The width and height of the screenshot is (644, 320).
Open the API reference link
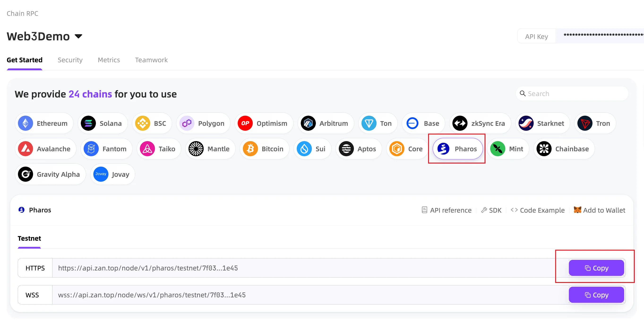click(447, 210)
